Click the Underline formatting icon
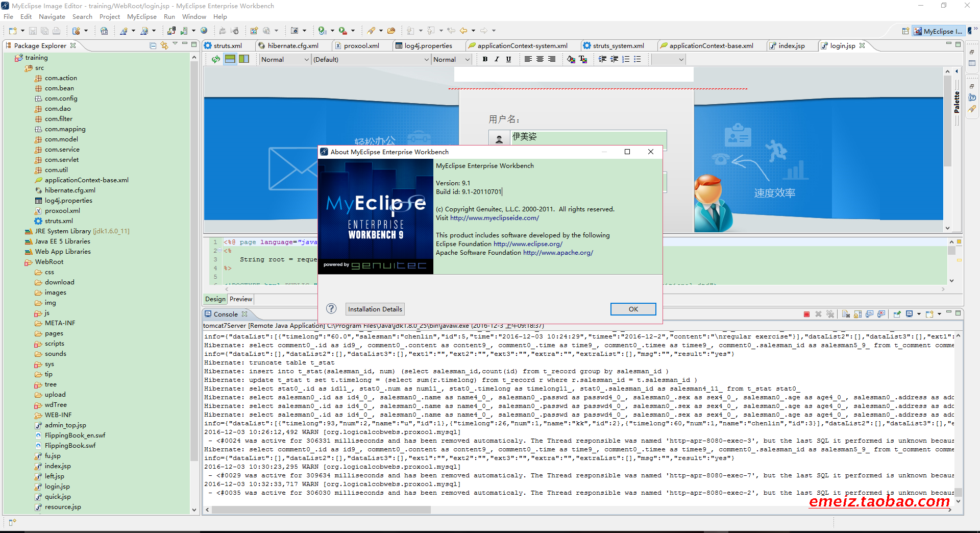Image resolution: width=980 pixels, height=533 pixels. pos(508,59)
